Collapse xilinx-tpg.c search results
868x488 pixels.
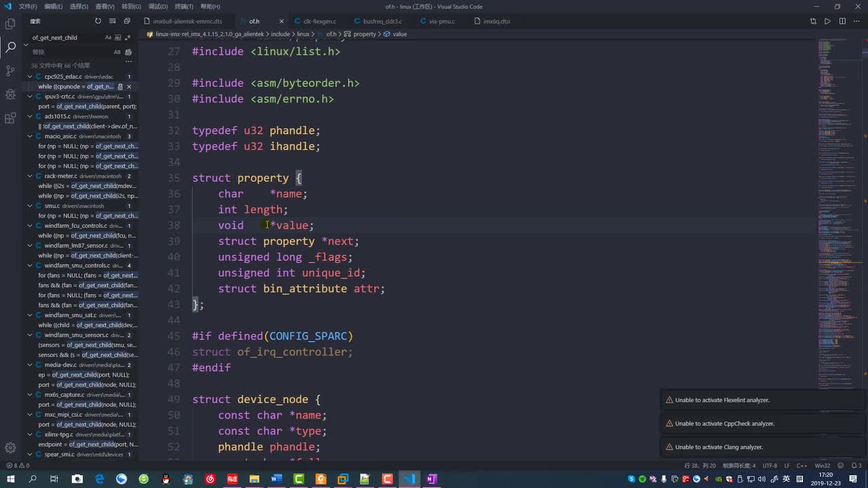(31, 434)
